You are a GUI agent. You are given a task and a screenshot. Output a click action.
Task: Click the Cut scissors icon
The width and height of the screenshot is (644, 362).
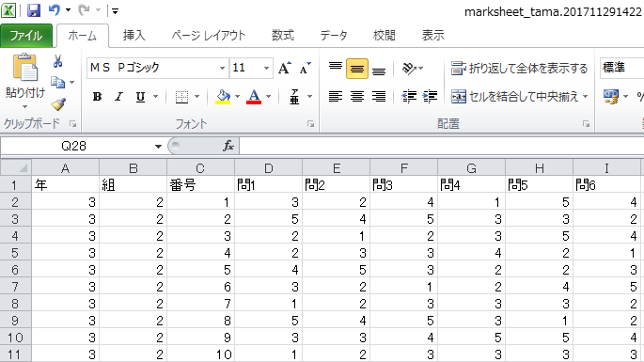point(58,61)
